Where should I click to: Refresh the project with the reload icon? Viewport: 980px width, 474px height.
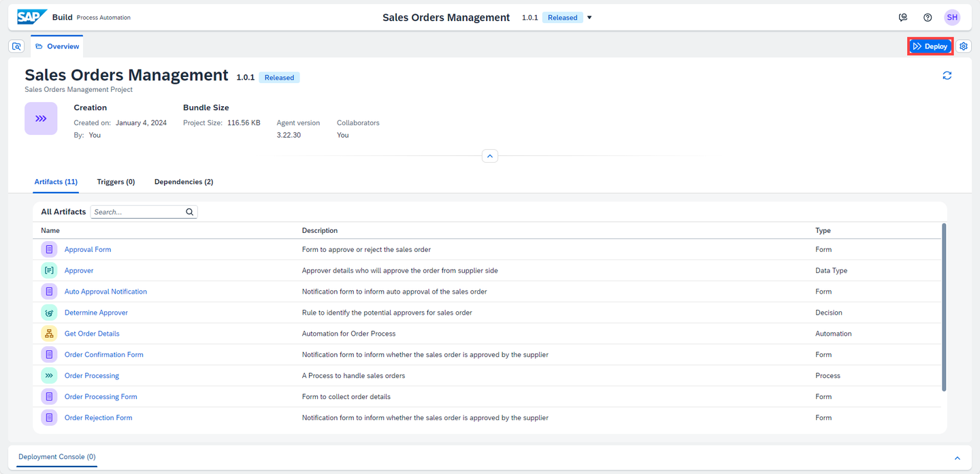pyautogui.click(x=947, y=76)
